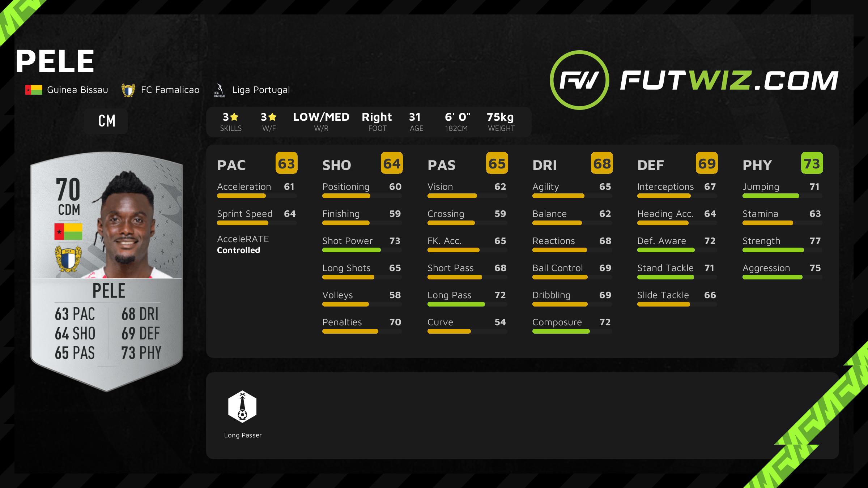868x488 pixels.
Task: Click the 'Ball Control' stat label
Action: [558, 268]
